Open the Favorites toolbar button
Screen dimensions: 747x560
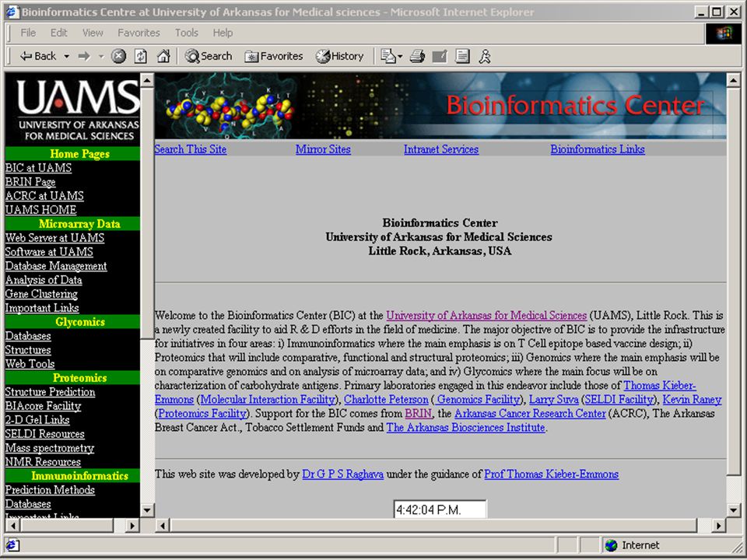click(x=273, y=56)
